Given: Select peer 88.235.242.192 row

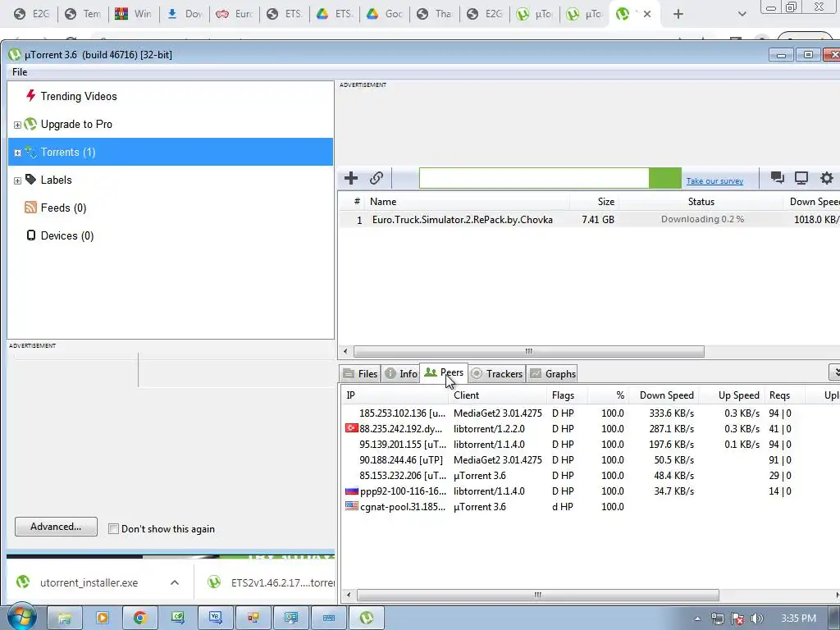Looking at the screenshot, I should tap(589, 428).
